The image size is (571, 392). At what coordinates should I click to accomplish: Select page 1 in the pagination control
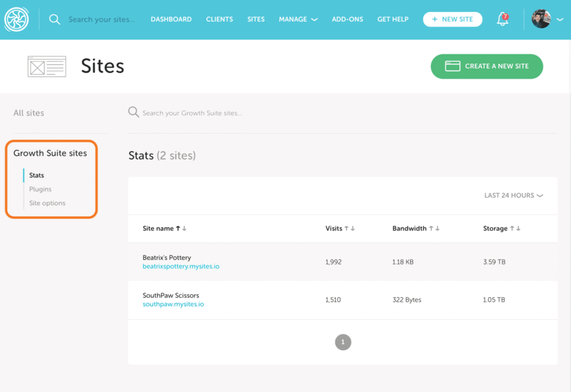click(x=343, y=342)
